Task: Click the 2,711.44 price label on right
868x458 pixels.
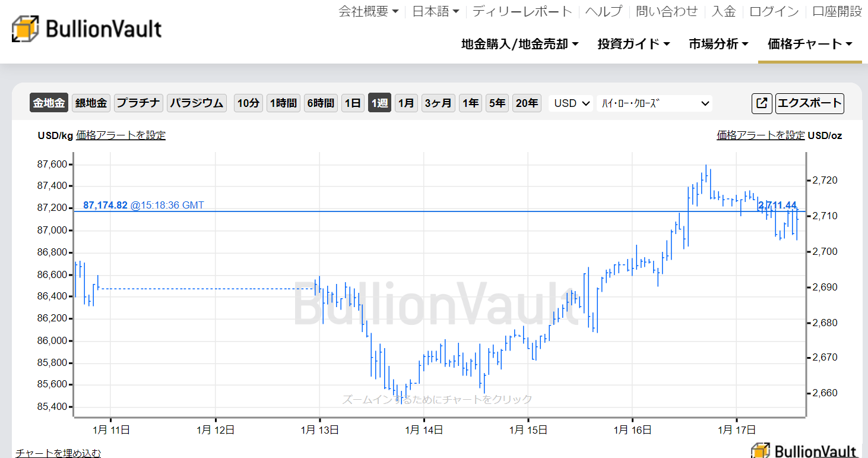Action: point(777,205)
